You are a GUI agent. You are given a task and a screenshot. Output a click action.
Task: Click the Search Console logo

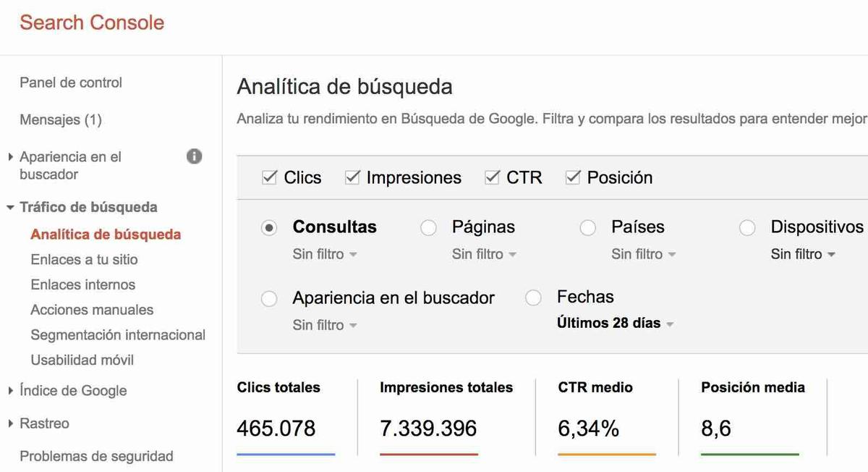[91, 22]
